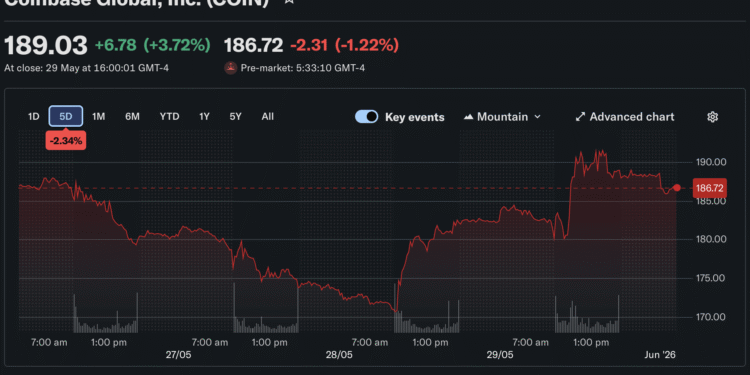Click the 'Pre-market: 5:33:10 GMT-4' text
The width and height of the screenshot is (750, 375).
[303, 68]
